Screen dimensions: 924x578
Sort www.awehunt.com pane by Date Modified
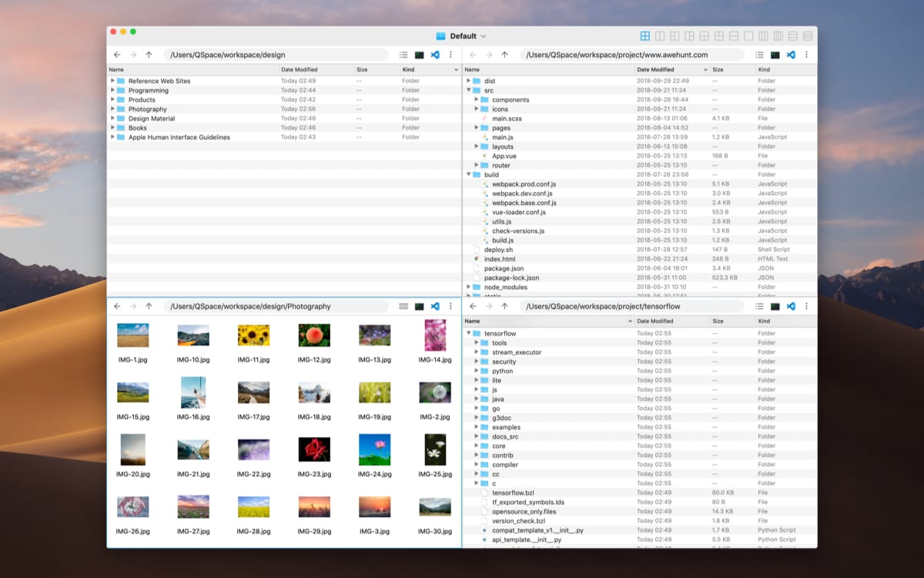pos(672,69)
